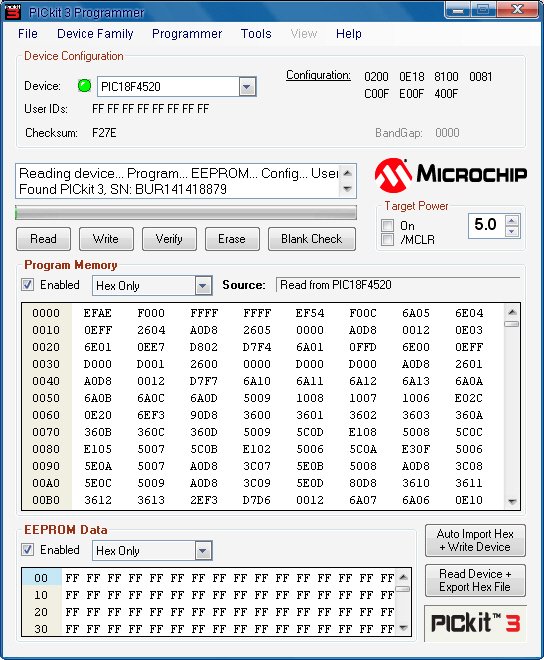
Task: Uncheck Program Memory Enabled checkbox
Action: 27,285
